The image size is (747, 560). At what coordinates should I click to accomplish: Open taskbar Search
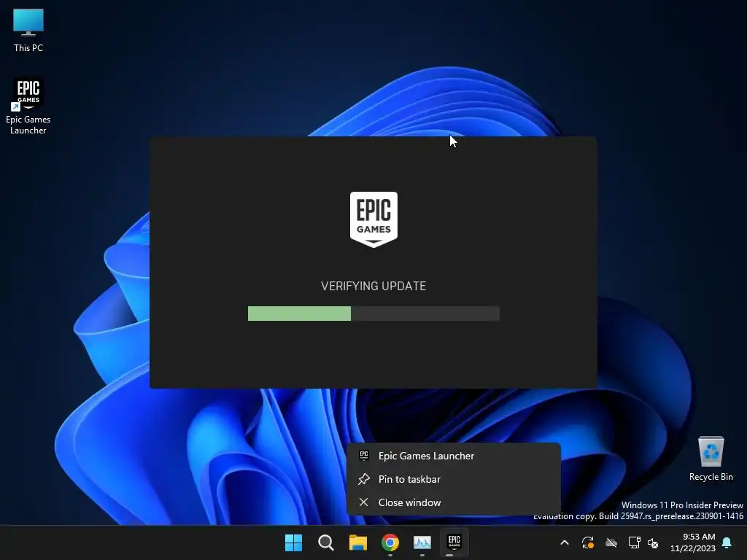click(326, 542)
